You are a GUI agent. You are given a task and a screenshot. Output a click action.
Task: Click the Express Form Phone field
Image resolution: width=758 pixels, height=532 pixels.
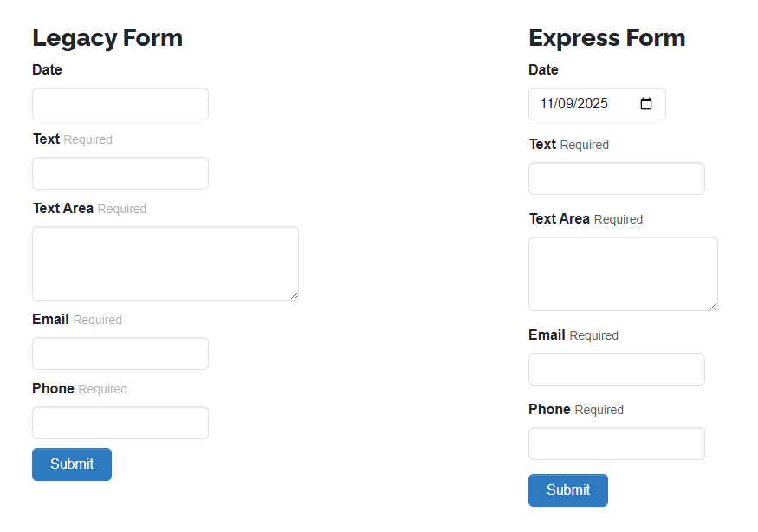616,444
